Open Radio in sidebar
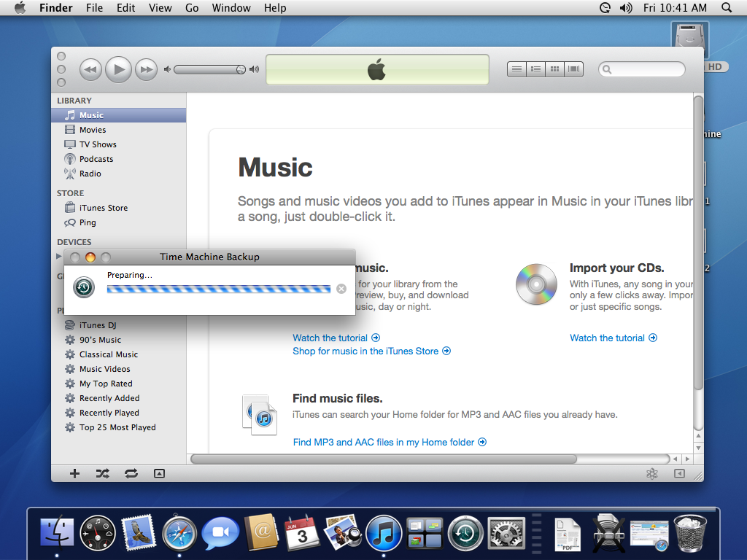The image size is (747, 560). click(x=119, y=174)
